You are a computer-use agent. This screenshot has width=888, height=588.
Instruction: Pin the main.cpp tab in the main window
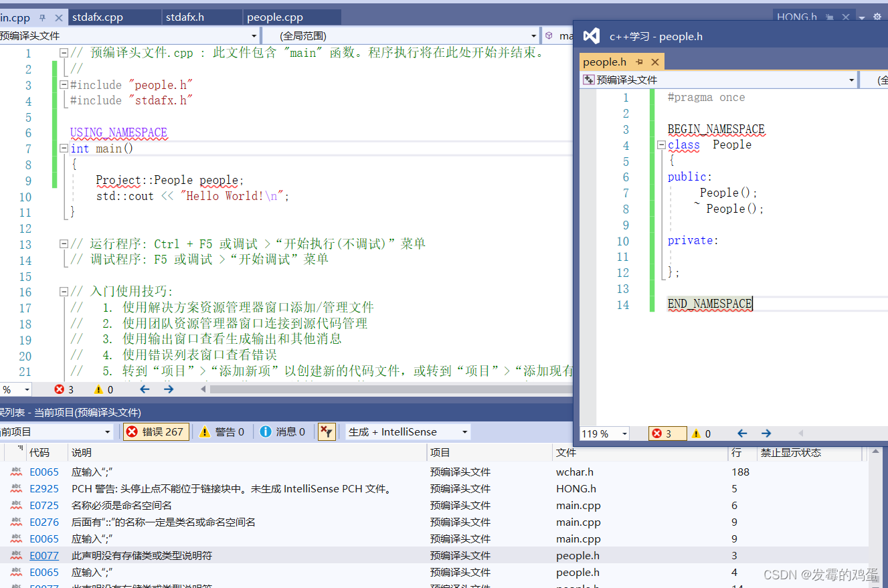[x=43, y=18]
